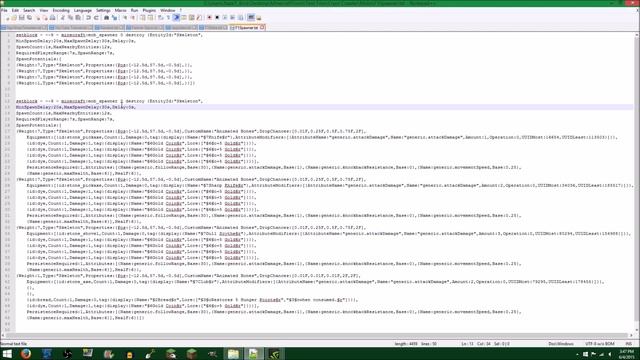Open the NVIDIA taskbar icon
This screenshot has height=360, width=640.
pos(274,354)
